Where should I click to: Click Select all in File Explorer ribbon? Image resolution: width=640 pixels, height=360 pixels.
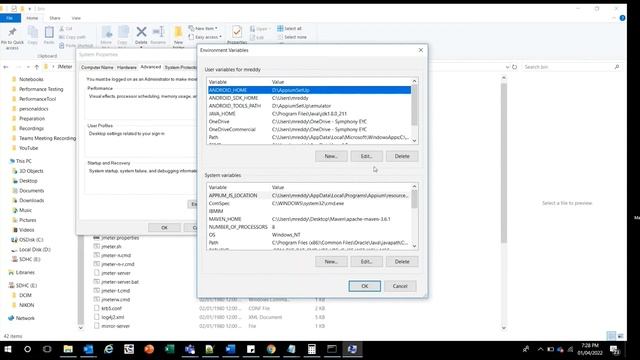[x=289, y=29]
